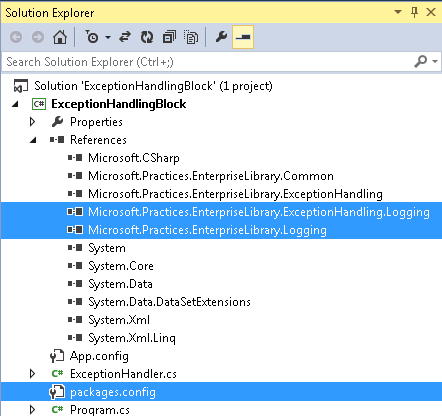The height and width of the screenshot is (416, 442).
Task: Focus the Search Solution Explorer box
Action: click(x=207, y=62)
